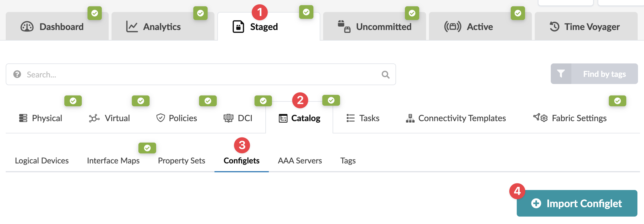
Task: Click the Find by tags button
Action: (604, 74)
